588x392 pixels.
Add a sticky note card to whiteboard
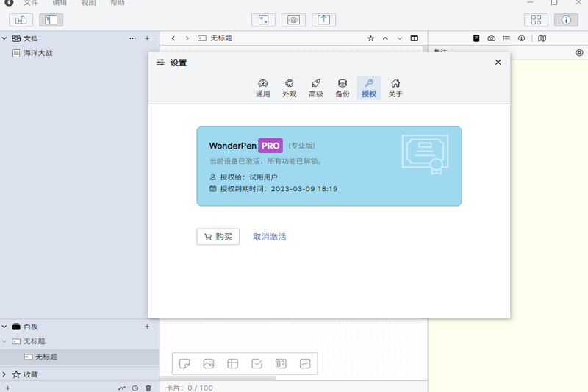point(185,363)
